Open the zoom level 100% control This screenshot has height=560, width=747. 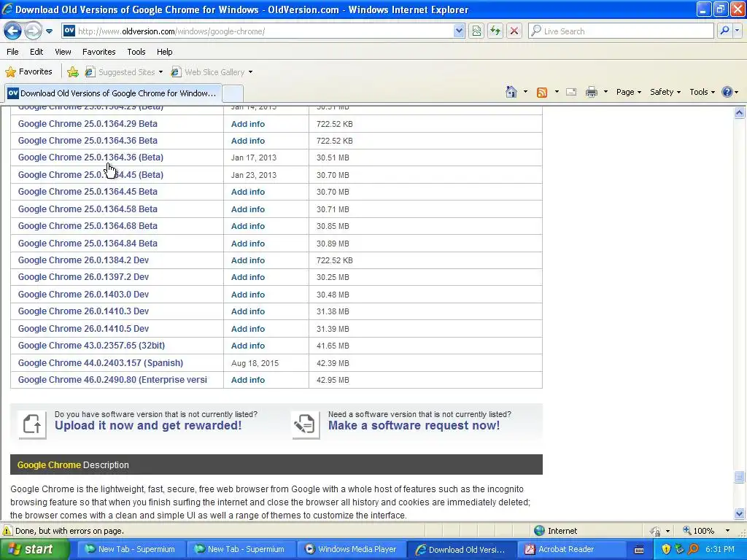tap(706, 531)
